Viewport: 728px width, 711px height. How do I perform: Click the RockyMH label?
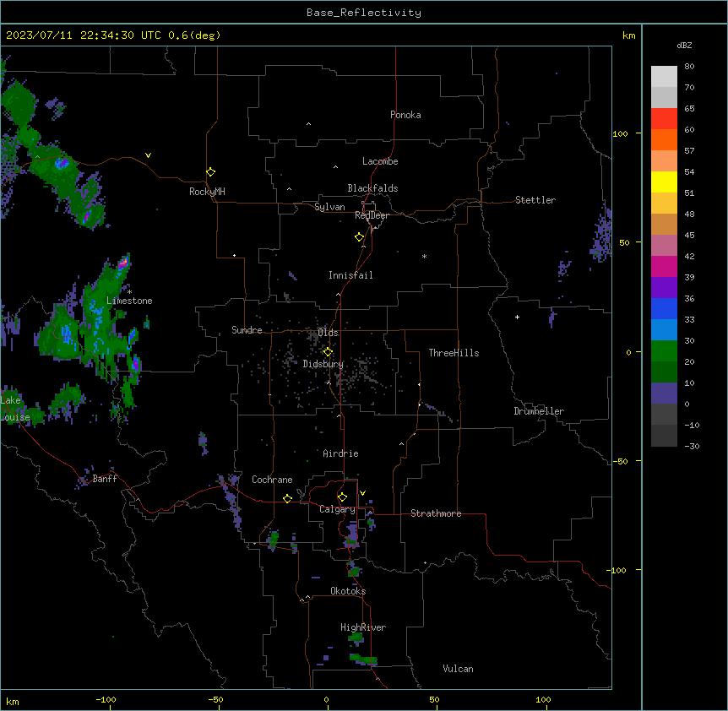[x=207, y=192]
